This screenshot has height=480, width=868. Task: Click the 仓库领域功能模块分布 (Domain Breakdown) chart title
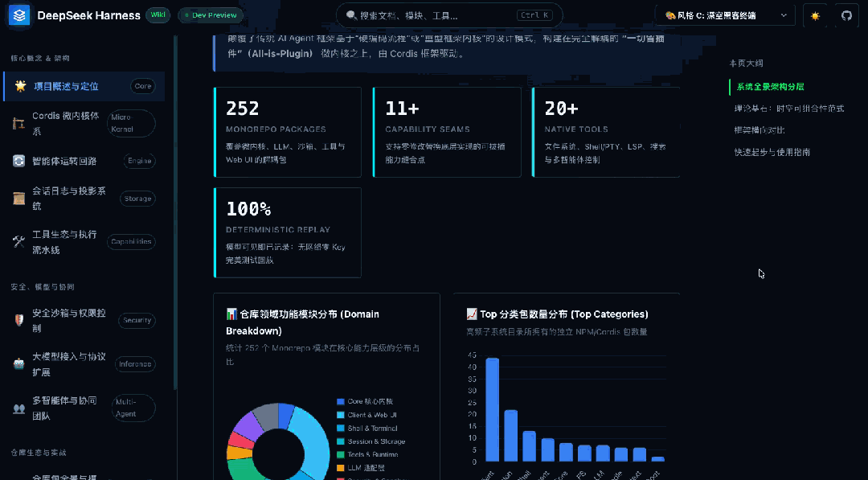coord(302,322)
